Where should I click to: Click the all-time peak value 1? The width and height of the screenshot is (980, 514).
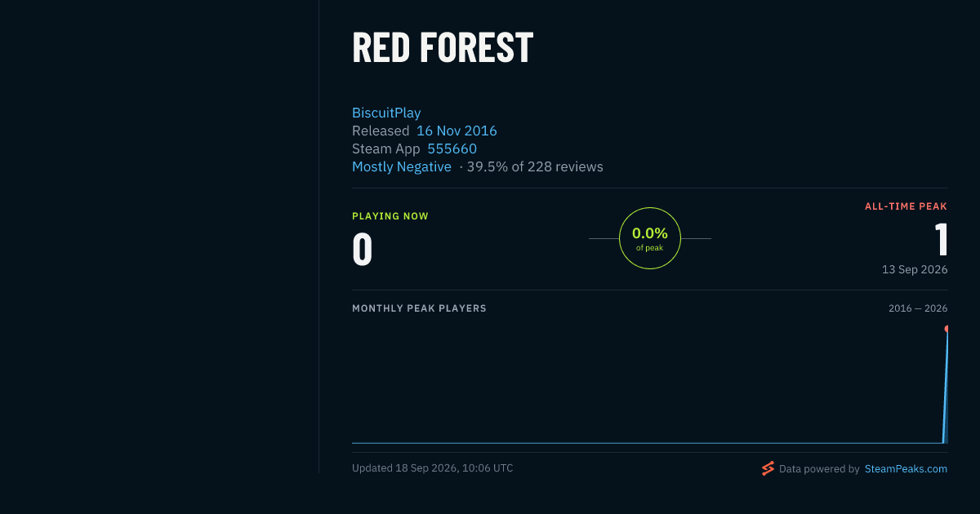point(941,240)
